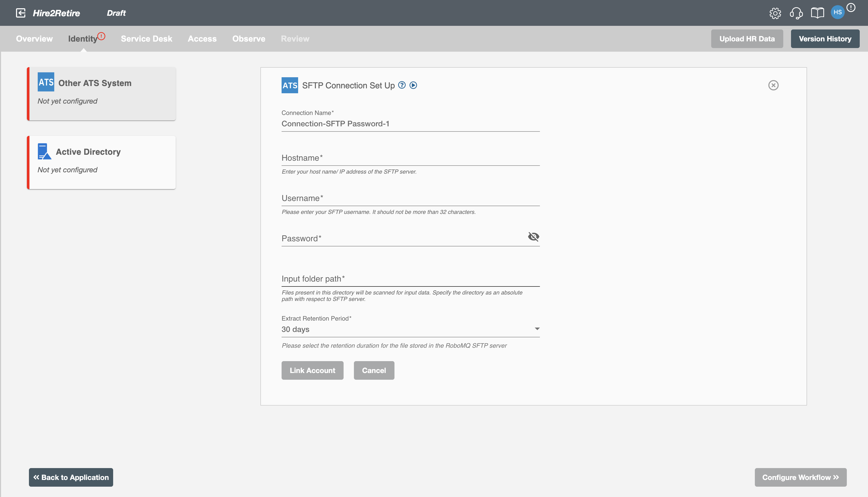Click the play/tutorial icon next to SFTP Connection Set Up
Screen dimensions: 868x497
pyautogui.click(x=414, y=85)
